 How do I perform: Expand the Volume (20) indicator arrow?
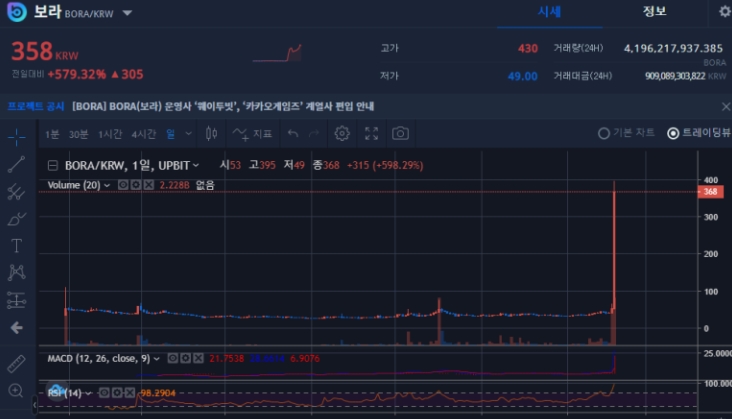click(107, 186)
